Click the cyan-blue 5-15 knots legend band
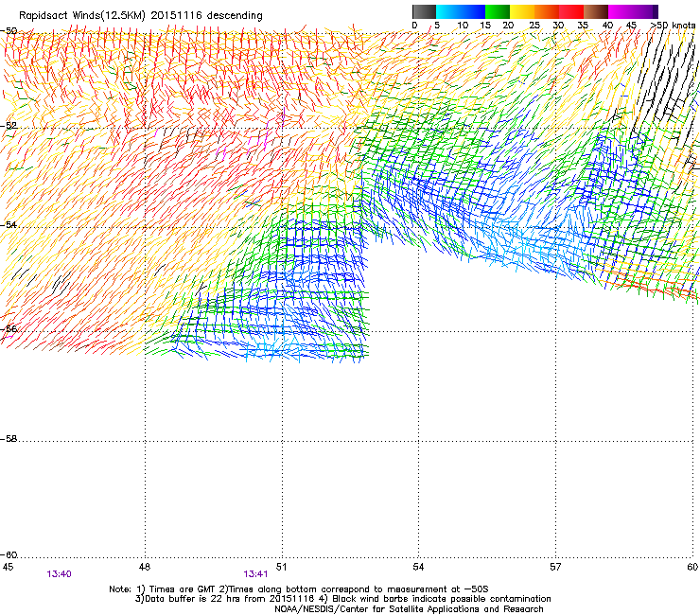Viewport: 700px width, 615px height. (461, 11)
